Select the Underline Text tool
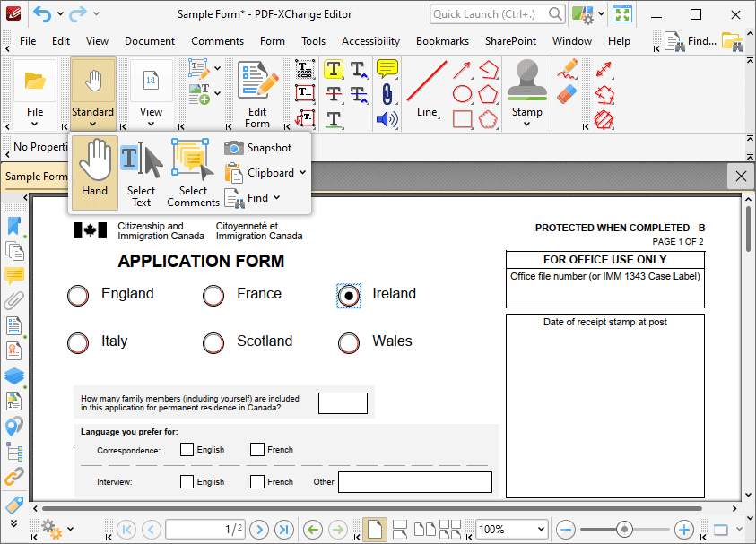 [x=334, y=119]
